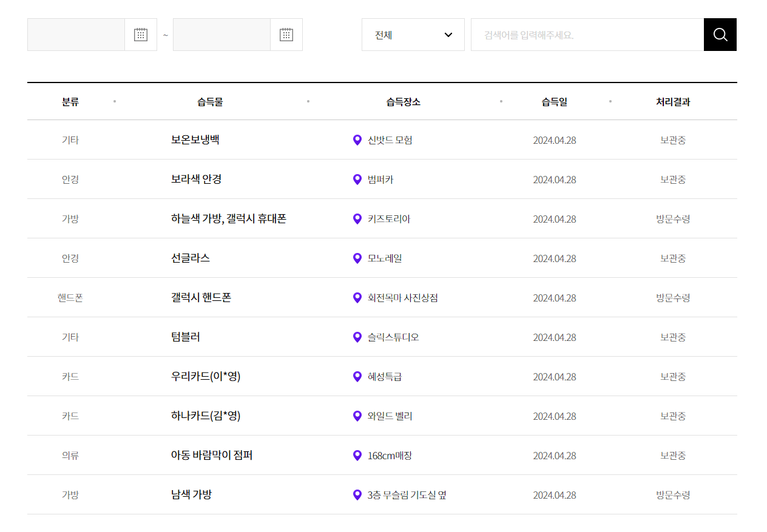The width and height of the screenshot is (767, 532).
Task: Open the end date calendar picker
Action: [x=286, y=35]
